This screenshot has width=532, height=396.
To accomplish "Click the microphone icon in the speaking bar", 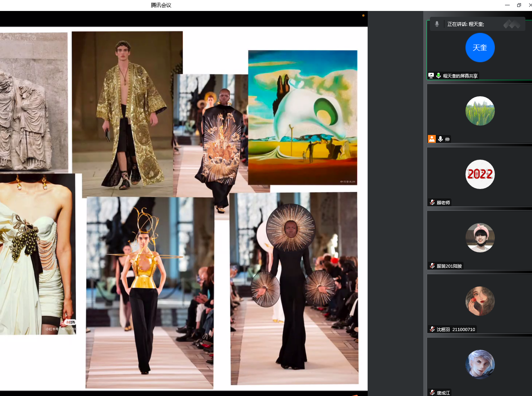I will point(437,24).
